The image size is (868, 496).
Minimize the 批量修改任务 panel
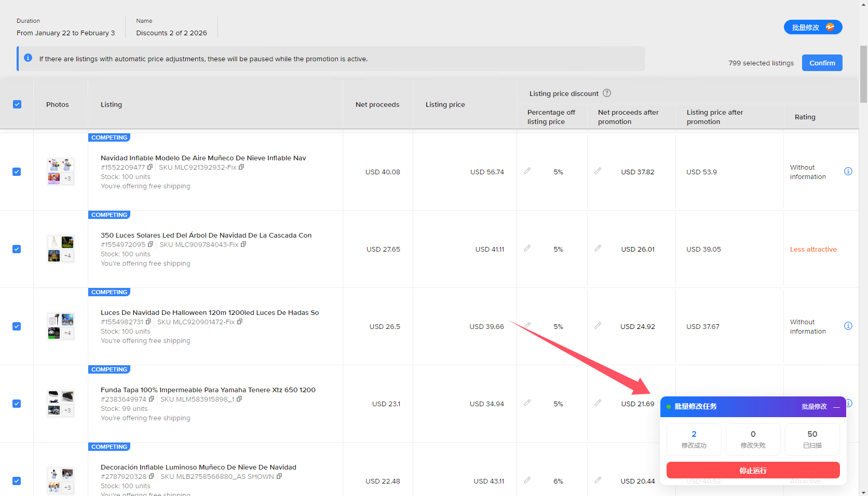[836, 407]
